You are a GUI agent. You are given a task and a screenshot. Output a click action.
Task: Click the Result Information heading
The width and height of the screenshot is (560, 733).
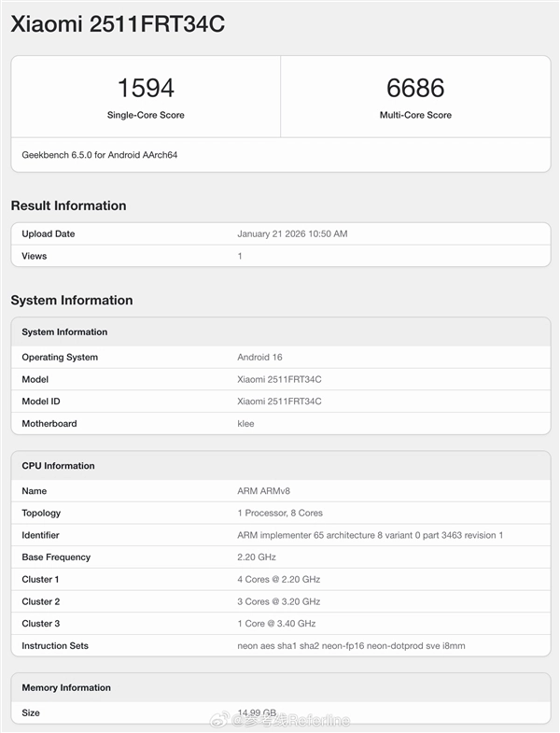[x=68, y=205]
